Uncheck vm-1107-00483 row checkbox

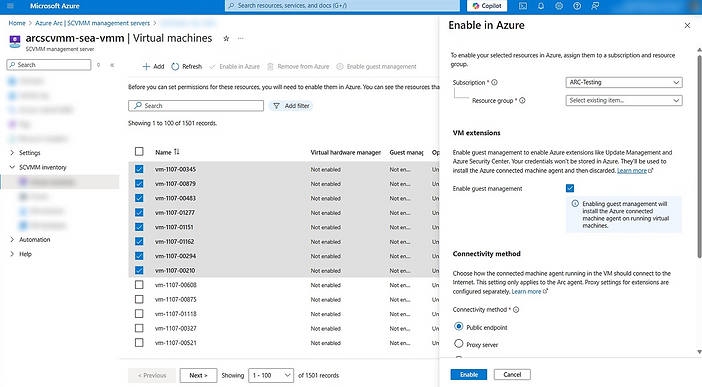coord(139,198)
